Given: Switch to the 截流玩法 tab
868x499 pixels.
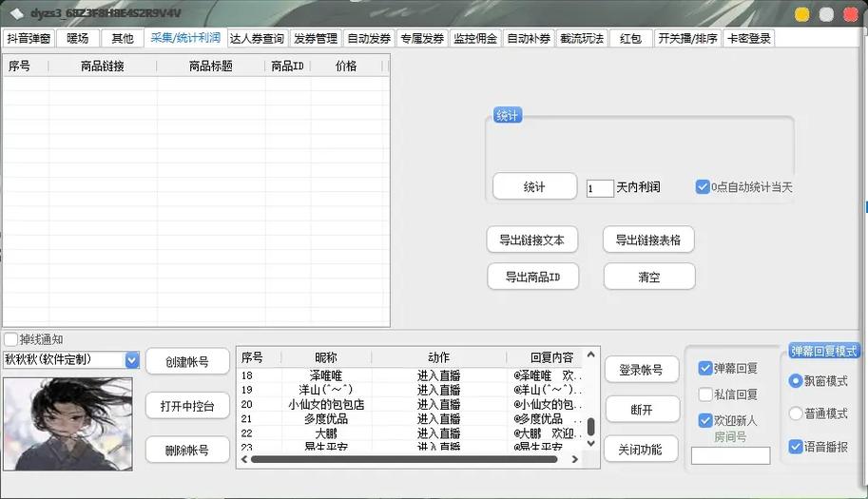Looking at the screenshot, I should tap(582, 38).
